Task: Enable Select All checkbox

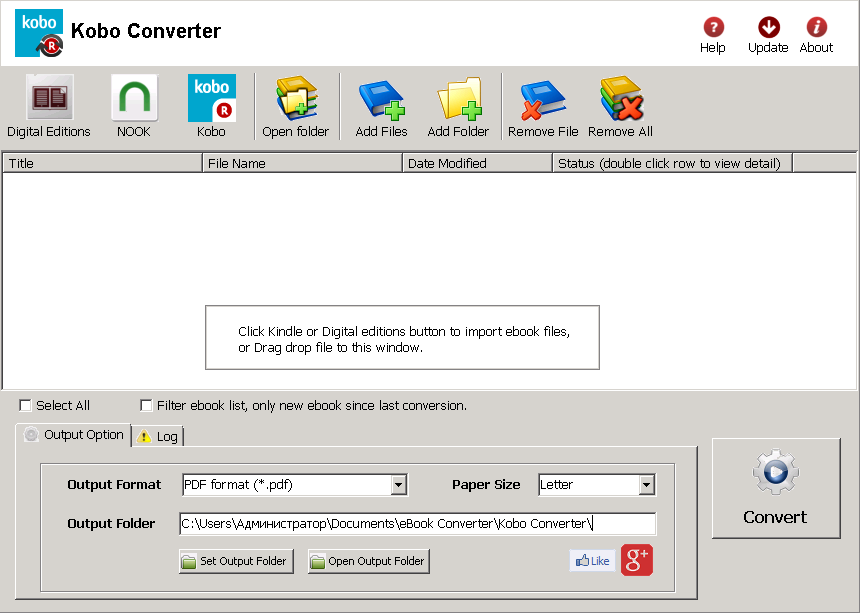Action: pyautogui.click(x=25, y=405)
